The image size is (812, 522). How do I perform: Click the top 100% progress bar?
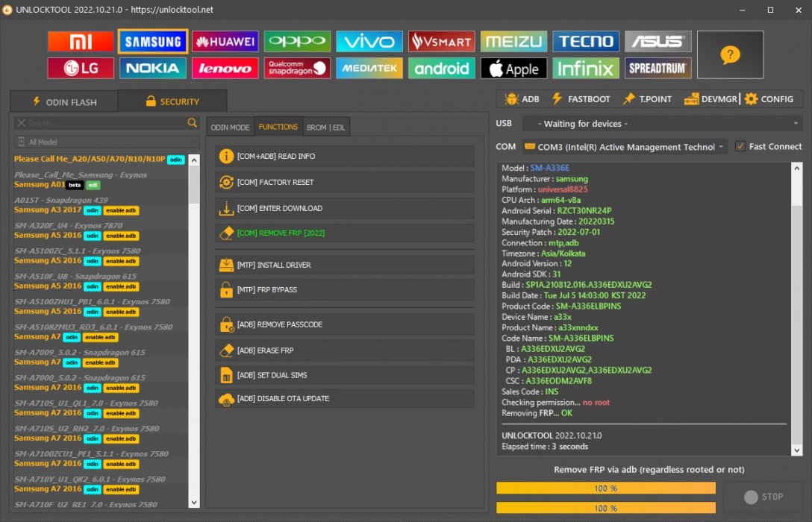(606, 488)
